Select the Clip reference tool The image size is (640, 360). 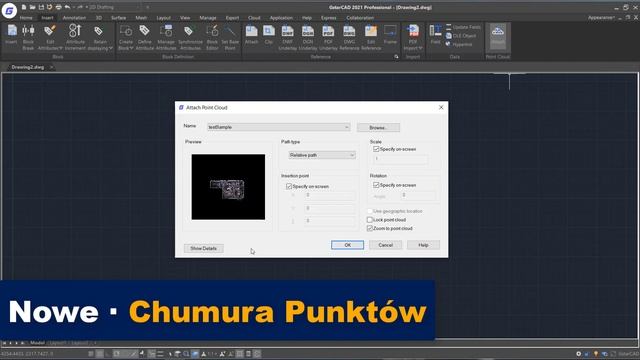coord(269,35)
